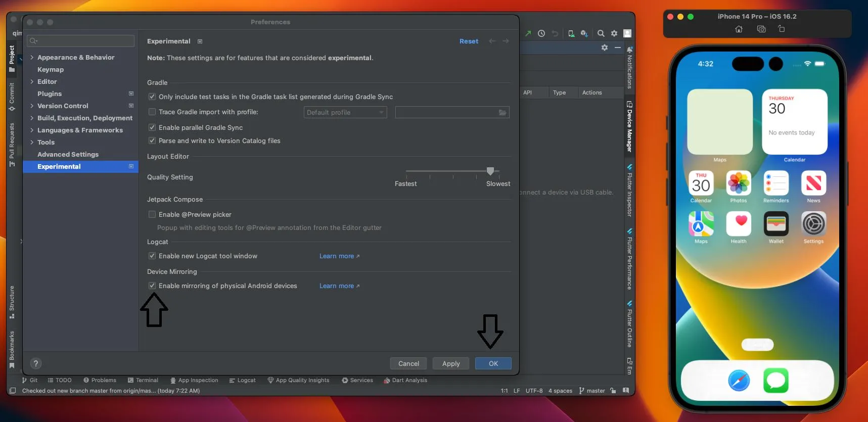
Task: Enable the @Preview picker checkbox
Action: click(x=152, y=214)
